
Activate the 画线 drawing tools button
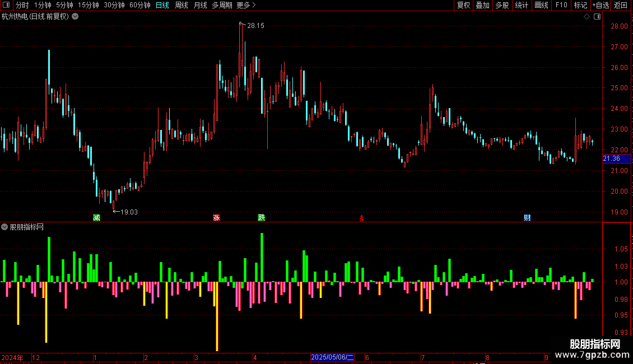pos(541,5)
